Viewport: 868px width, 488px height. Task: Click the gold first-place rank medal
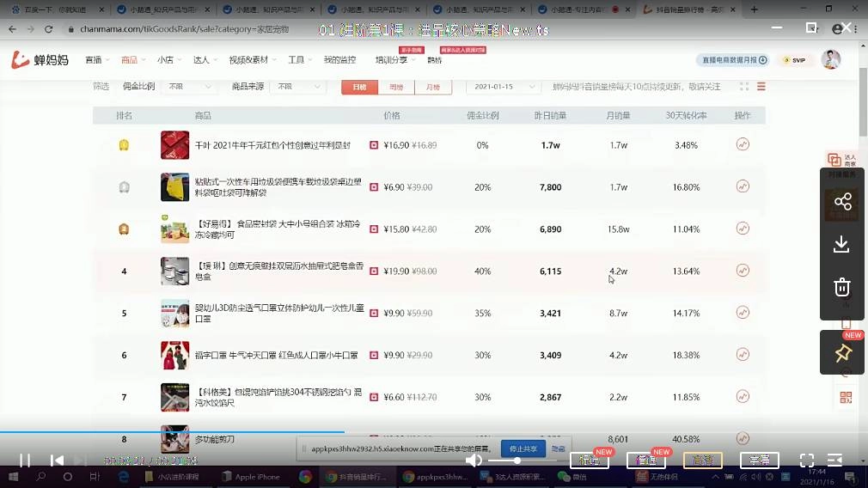[124, 145]
